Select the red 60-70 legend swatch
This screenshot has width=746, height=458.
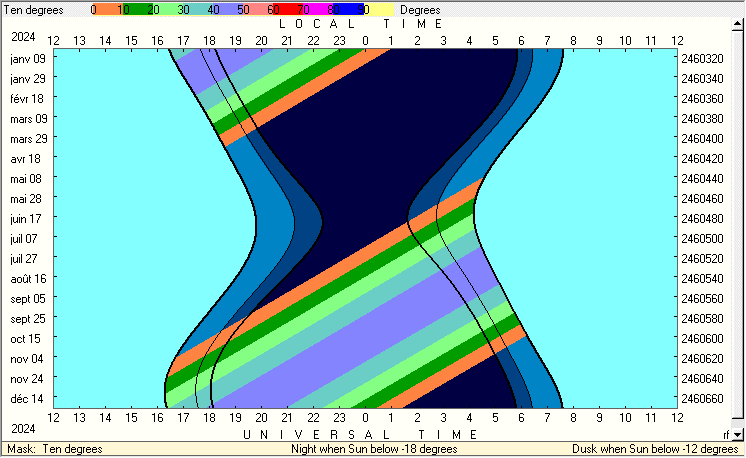(x=288, y=10)
